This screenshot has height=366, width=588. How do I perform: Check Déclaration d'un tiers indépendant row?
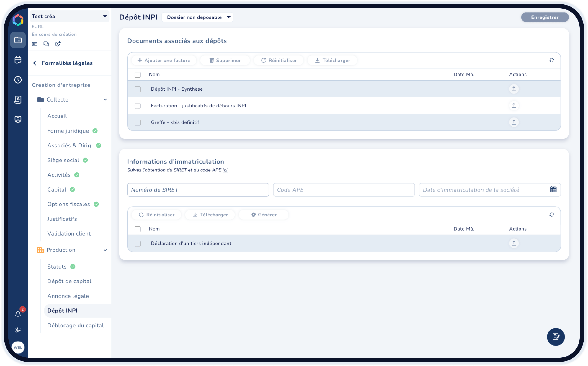[x=138, y=244]
